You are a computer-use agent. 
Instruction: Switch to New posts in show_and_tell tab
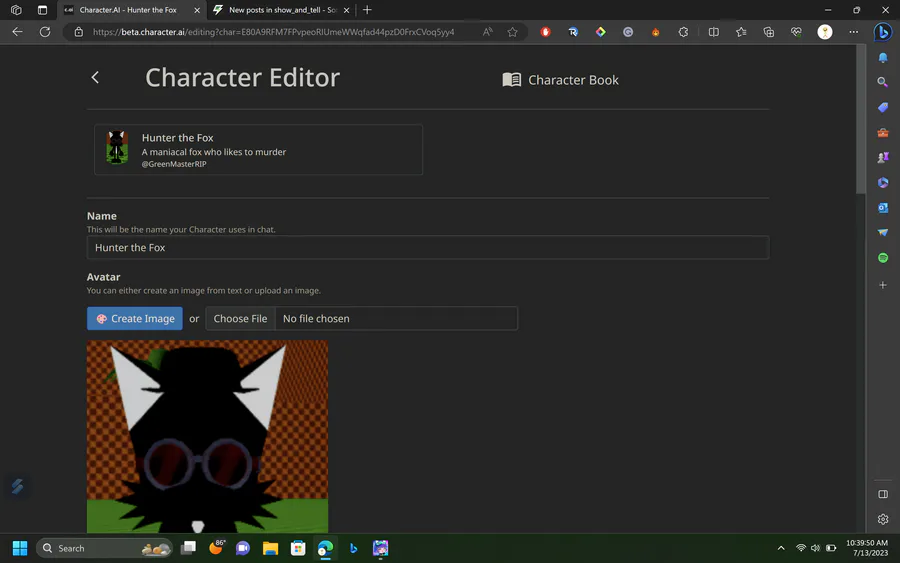(281, 10)
